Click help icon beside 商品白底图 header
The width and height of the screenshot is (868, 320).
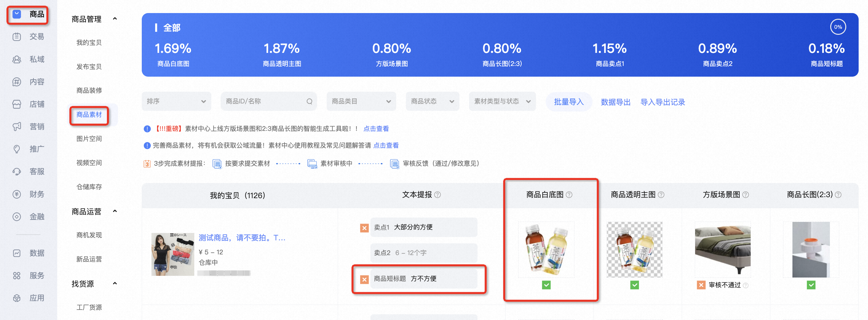pos(569,194)
